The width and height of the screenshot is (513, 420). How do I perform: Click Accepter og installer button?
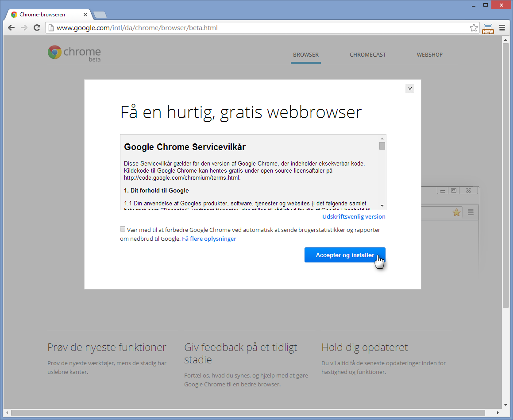(x=344, y=255)
